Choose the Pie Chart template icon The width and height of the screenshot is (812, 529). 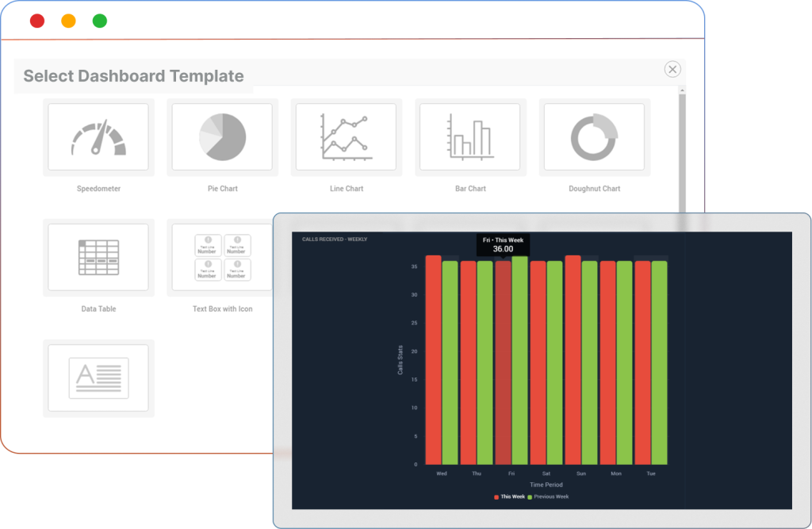pos(222,137)
